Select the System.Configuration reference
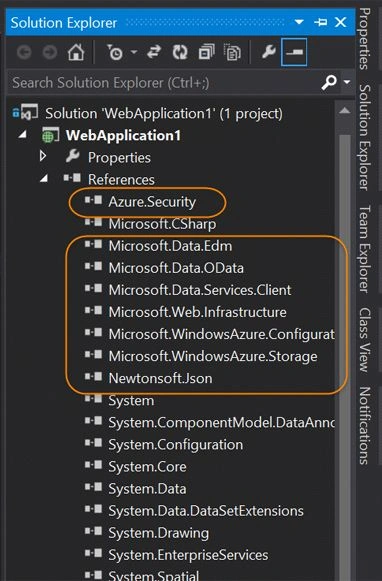The width and height of the screenshot is (382, 581). tap(176, 445)
